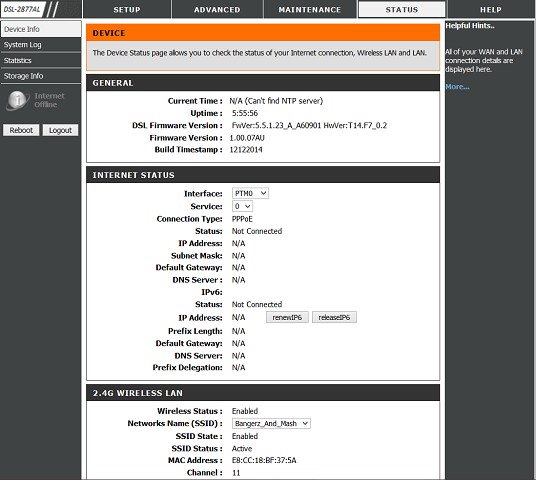
Task: Click the 2.4G Wireless LAN section header
Action: coord(263,393)
